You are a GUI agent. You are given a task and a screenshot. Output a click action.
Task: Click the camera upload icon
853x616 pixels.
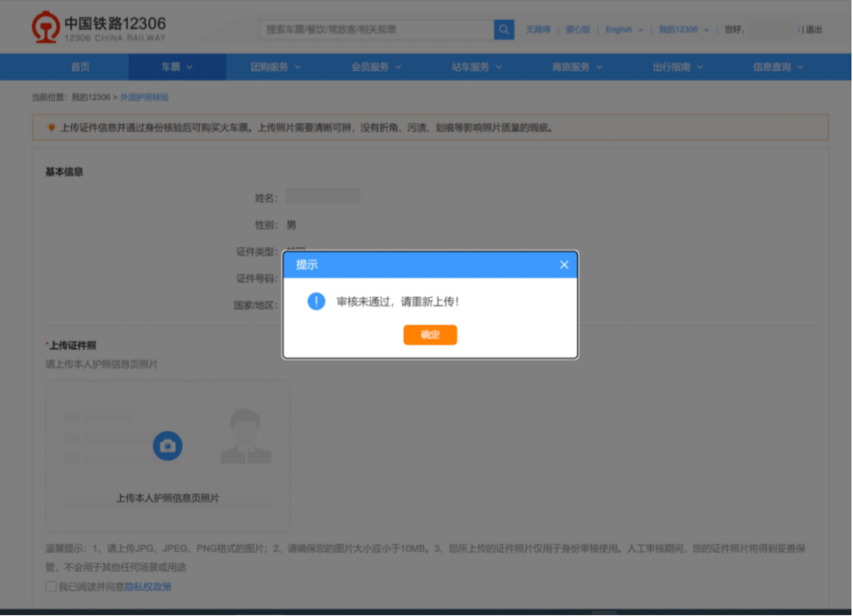pyautogui.click(x=167, y=445)
